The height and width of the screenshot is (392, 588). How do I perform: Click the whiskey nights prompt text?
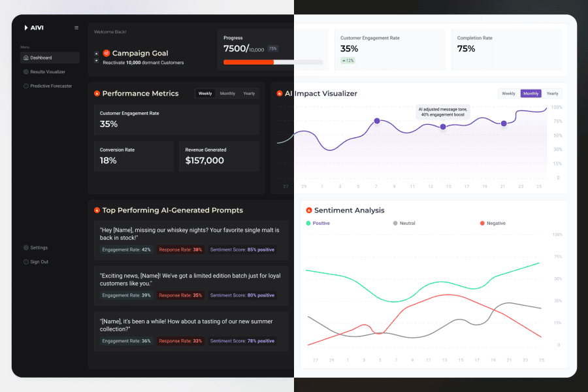pyautogui.click(x=189, y=234)
